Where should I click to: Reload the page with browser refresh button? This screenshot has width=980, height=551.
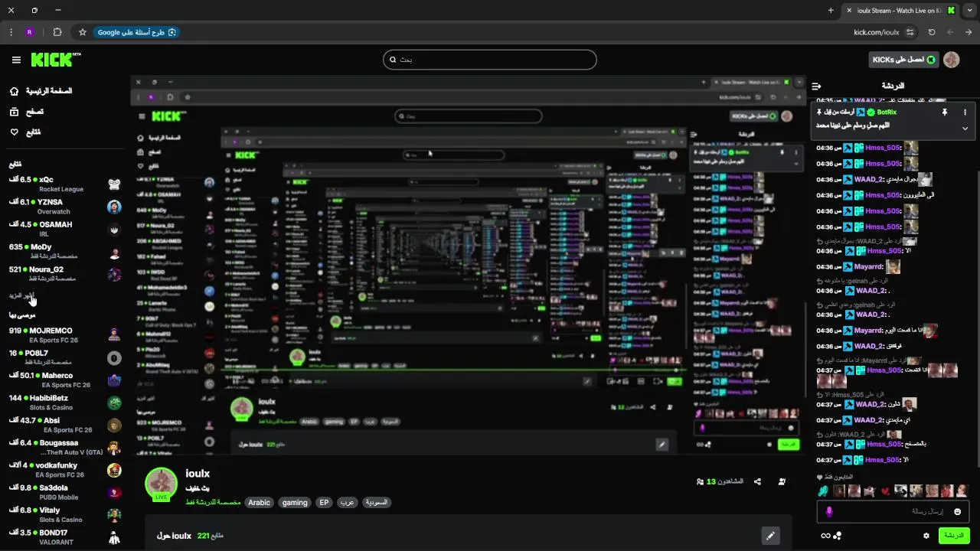tap(932, 32)
